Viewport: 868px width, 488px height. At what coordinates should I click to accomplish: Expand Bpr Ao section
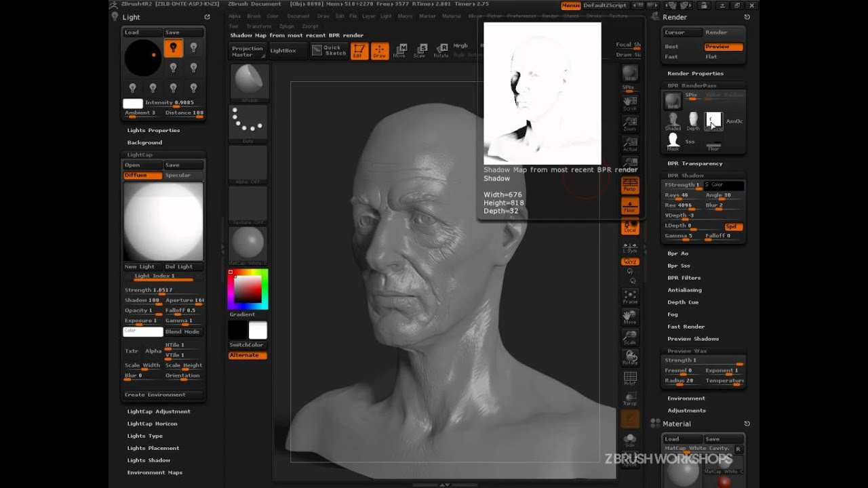pos(677,253)
